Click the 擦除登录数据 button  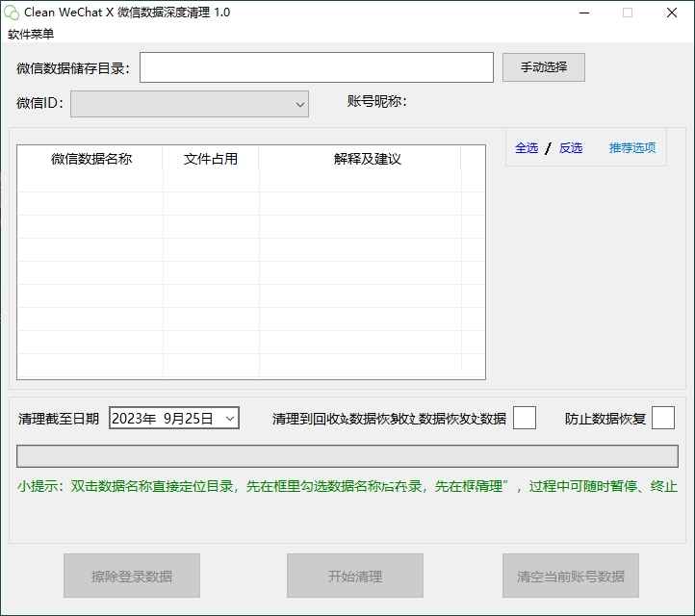click(132, 577)
